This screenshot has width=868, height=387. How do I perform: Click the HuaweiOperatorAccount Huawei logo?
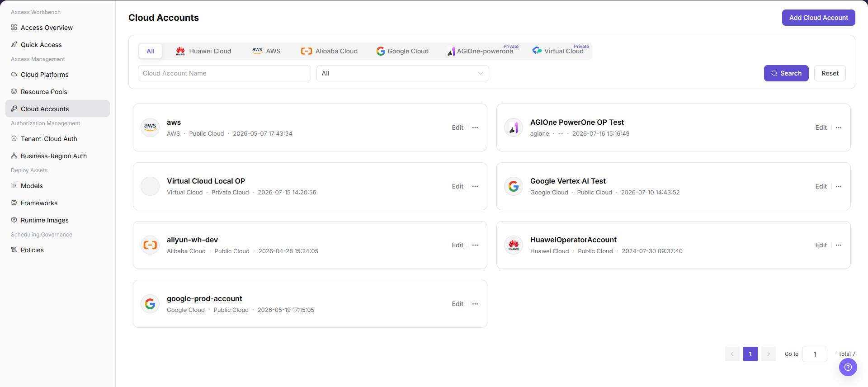[x=514, y=245]
